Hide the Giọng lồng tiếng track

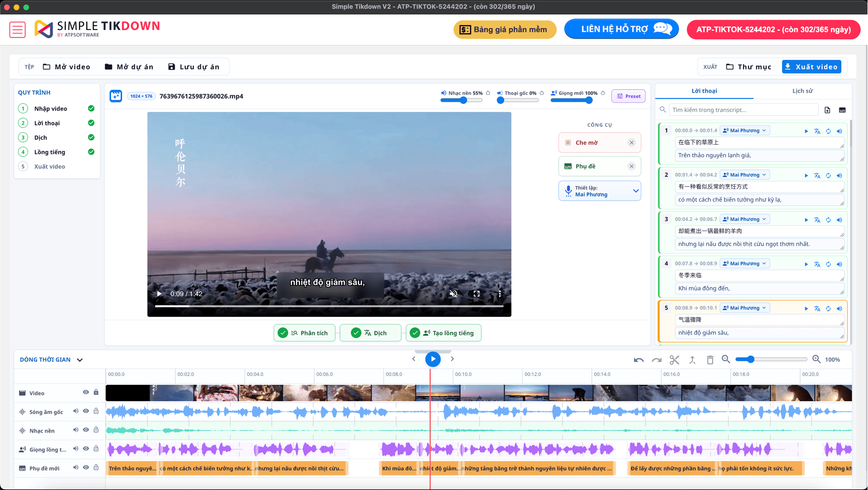pos(86,449)
